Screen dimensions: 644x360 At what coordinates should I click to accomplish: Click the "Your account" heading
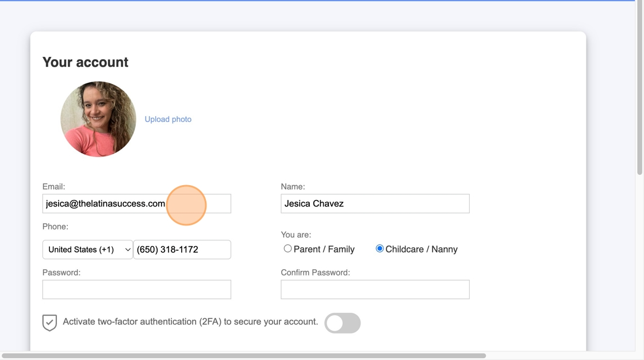(86, 62)
